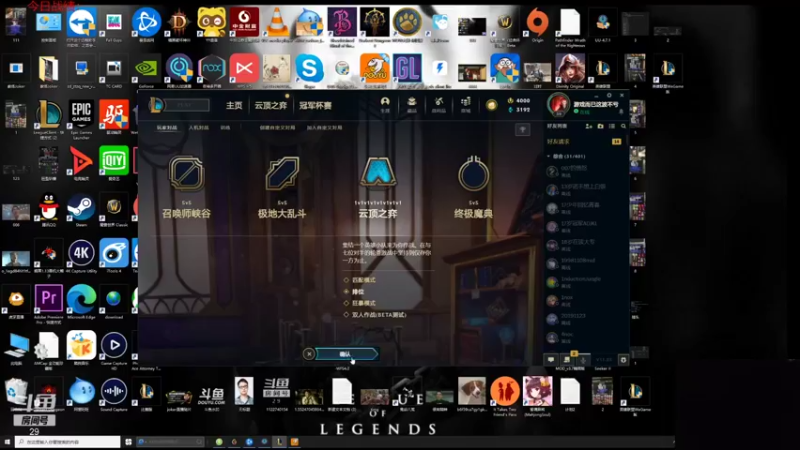
Task: Choose the 排位 ranked queue option
Action: (x=354, y=292)
